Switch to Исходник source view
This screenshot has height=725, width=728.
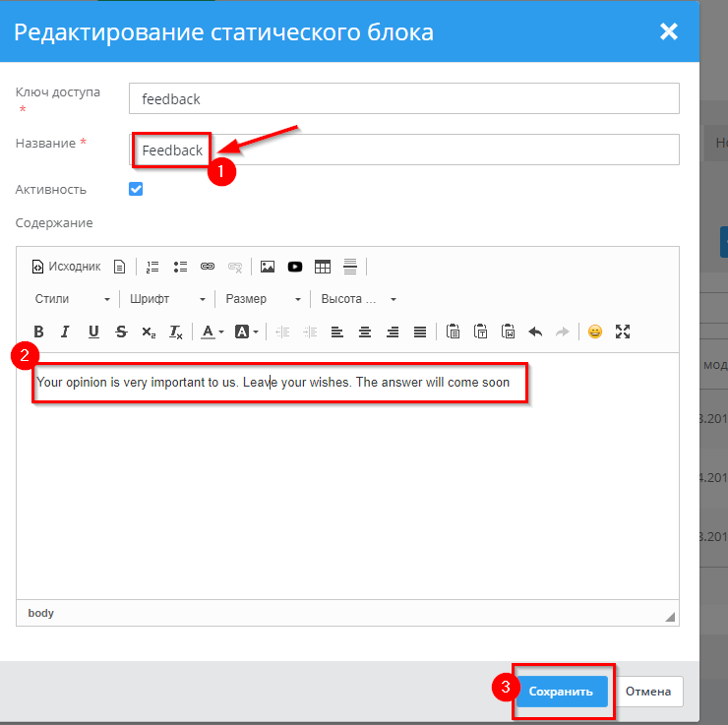pyautogui.click(x=67, y=267)
